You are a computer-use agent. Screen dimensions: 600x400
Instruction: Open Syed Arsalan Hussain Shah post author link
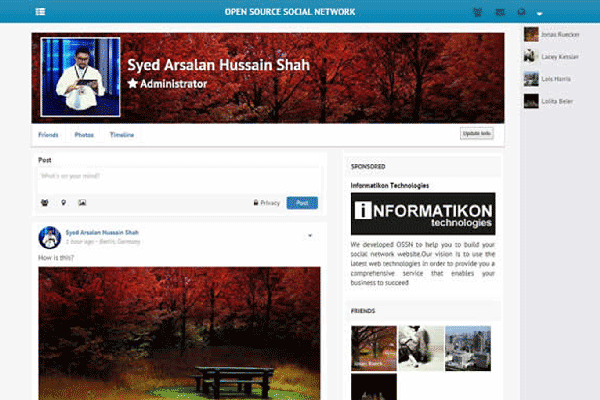(x=102, y=232)
